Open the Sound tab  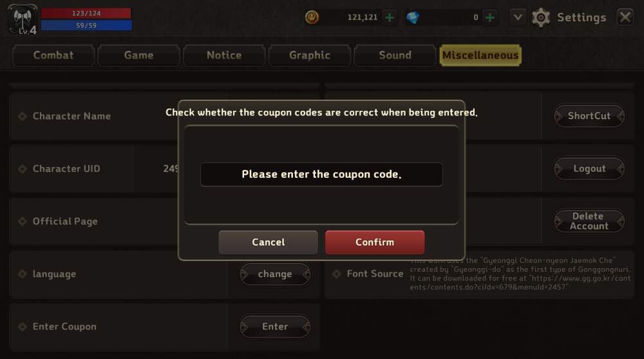pyautogui.click(x=395, y=55)
